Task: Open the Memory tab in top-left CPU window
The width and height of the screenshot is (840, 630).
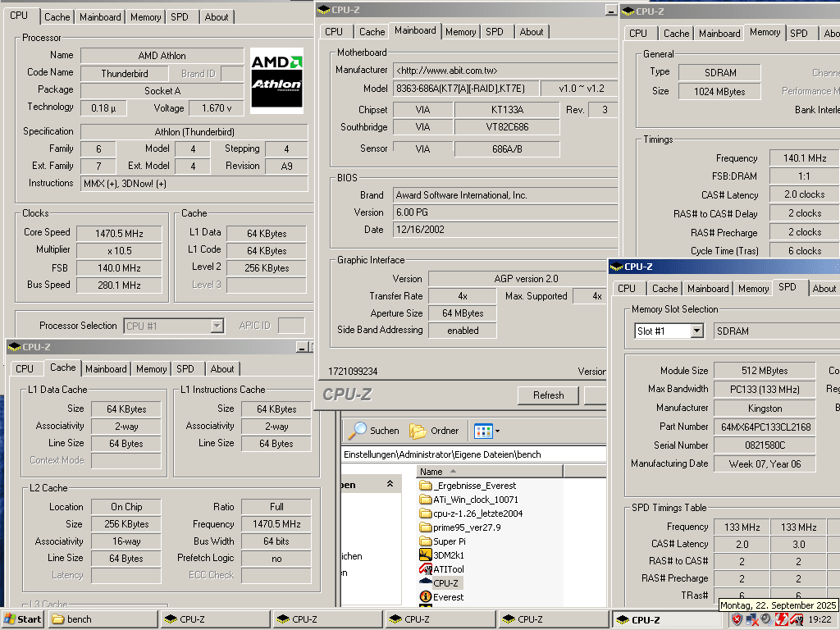Action: pos(145,17)
